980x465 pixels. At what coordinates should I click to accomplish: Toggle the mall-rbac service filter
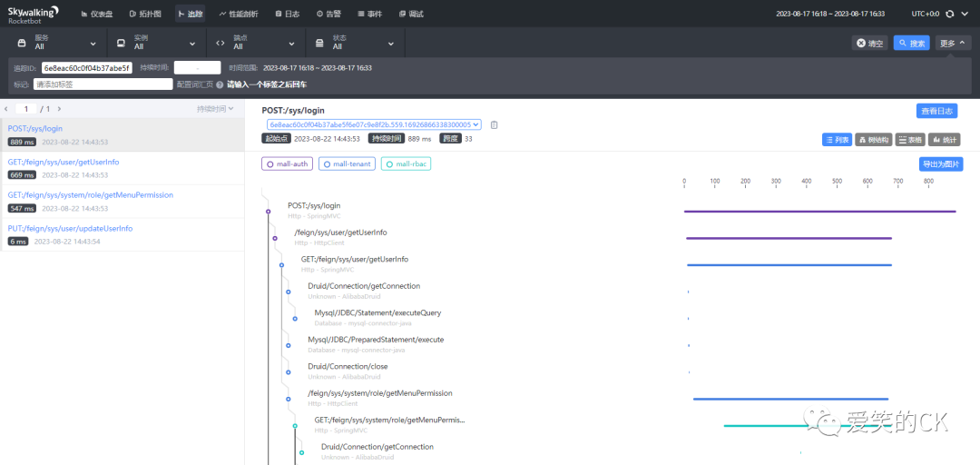407,164
